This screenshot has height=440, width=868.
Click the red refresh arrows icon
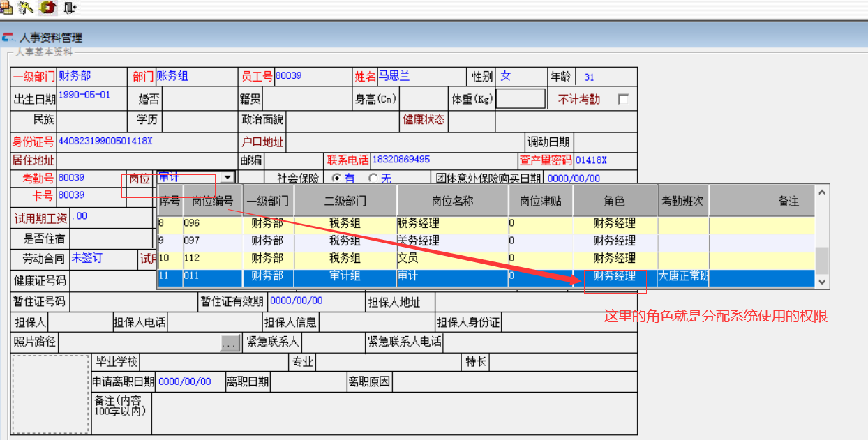47,8
